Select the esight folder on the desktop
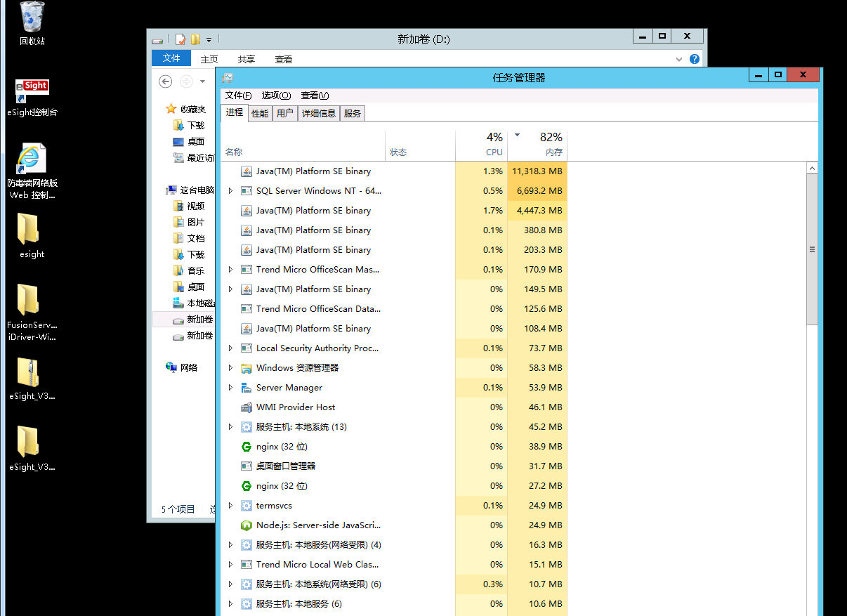Screen dimensions: 847x616 tap(32, 236)
